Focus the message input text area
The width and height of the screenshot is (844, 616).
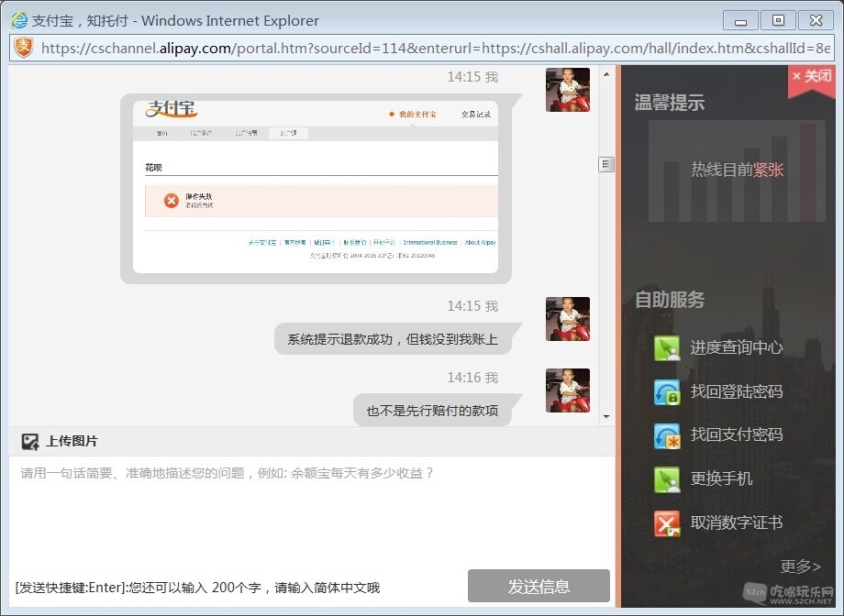click(x=312, y=511)
